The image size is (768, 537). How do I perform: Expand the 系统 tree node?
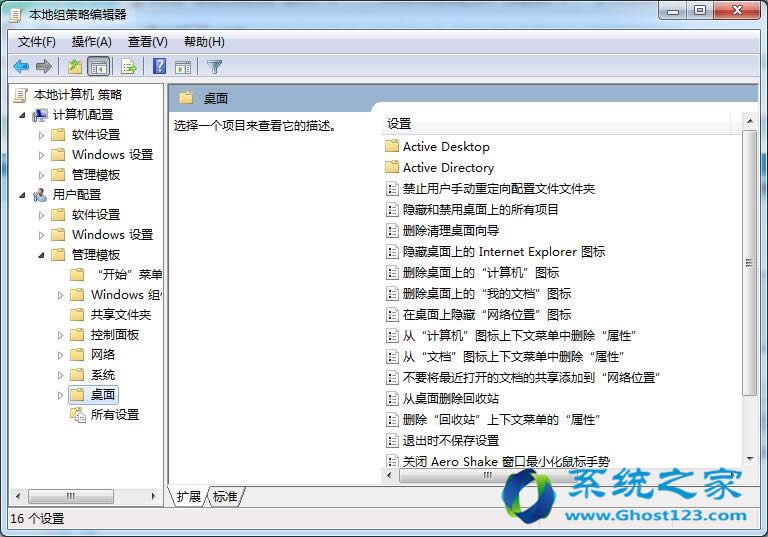tap(60, 375)
